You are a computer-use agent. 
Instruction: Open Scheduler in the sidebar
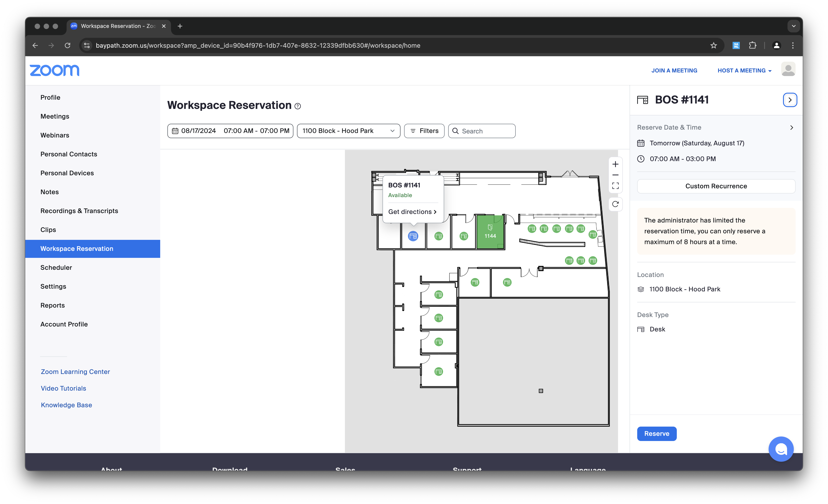56,268
